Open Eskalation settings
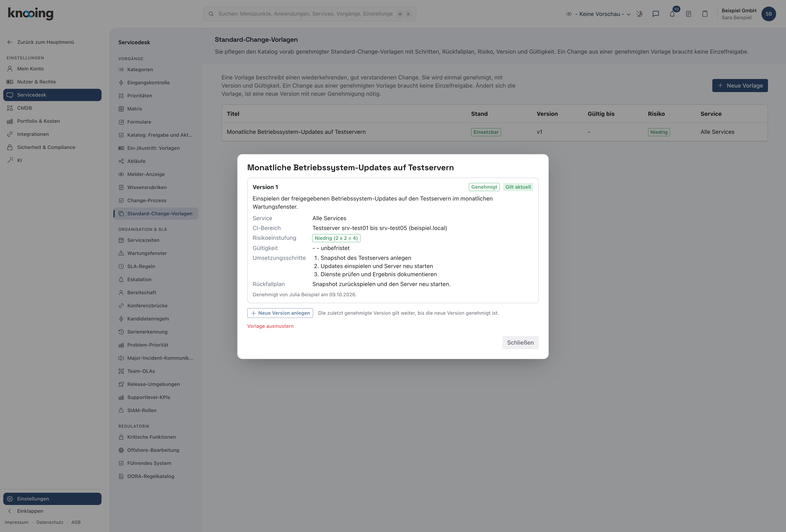The width and height of the screenshot is (786, 532). (x=156, y=280)
